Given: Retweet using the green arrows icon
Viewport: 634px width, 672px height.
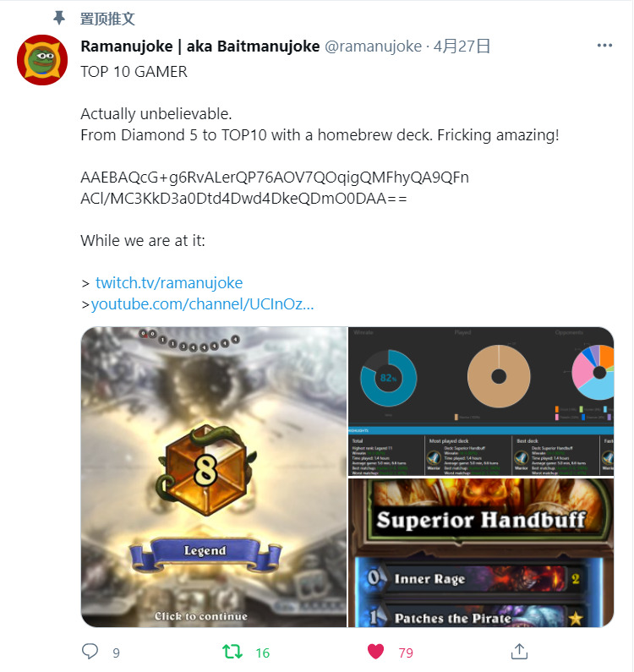Looking at the screenshot, I should coord(232,652).
